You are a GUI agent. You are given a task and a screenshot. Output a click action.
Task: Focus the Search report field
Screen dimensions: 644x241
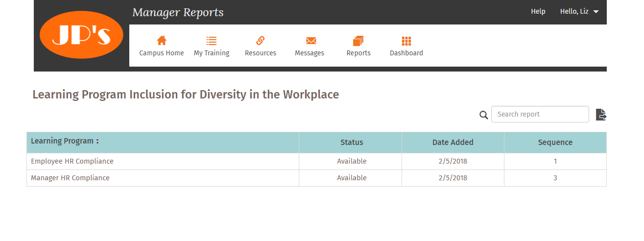(x=540, y=114)
